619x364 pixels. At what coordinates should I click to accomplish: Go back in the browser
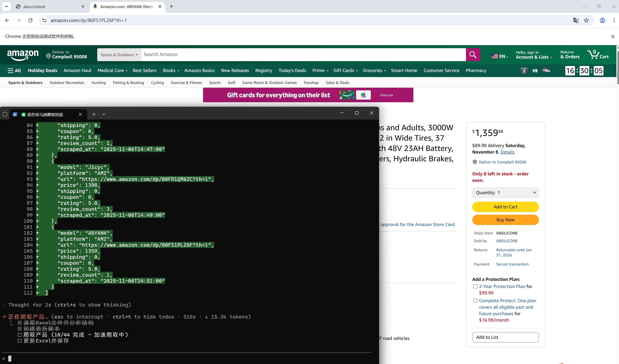[x=7, y=20]
